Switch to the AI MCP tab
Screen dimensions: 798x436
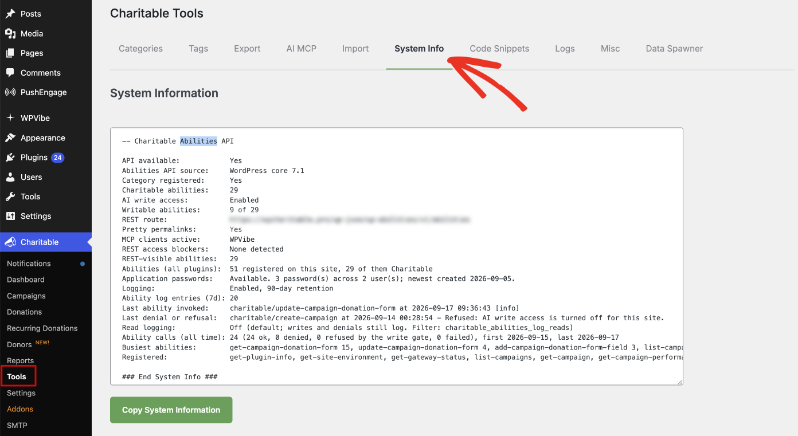point(301,49)
